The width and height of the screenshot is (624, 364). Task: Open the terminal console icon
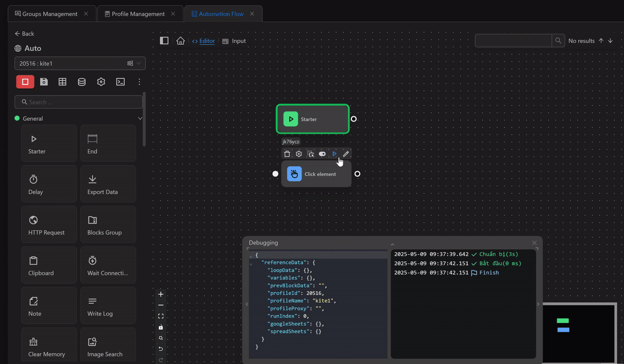click(120, 82)
